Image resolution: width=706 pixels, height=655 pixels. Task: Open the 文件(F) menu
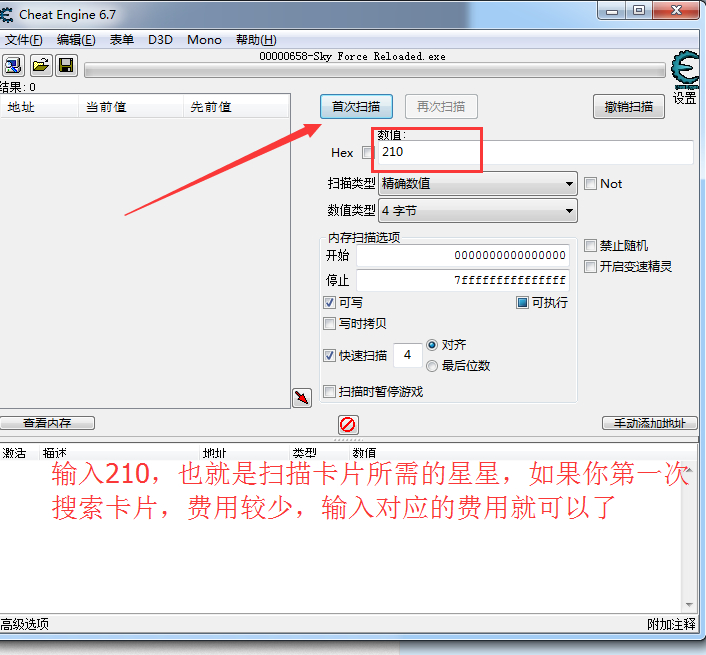coord(23,40)
